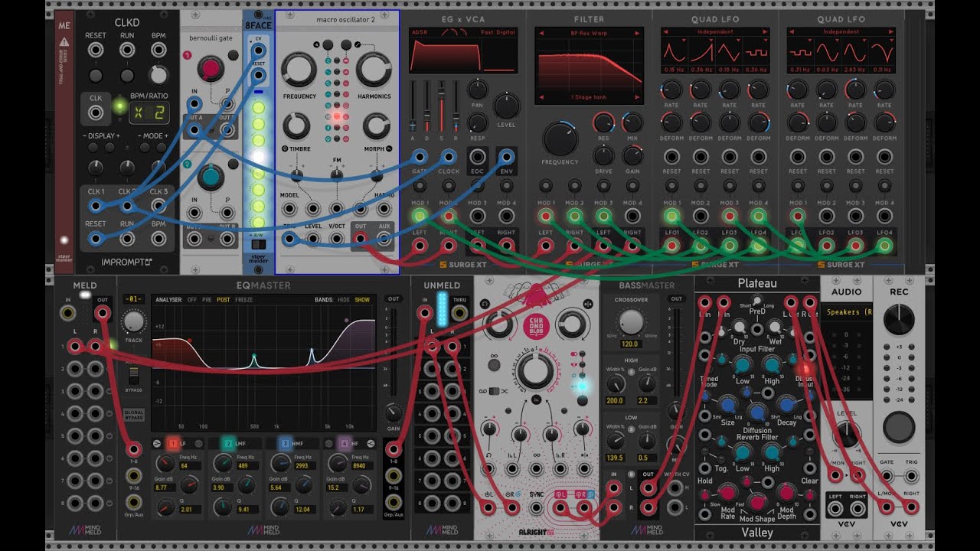The height and width of the screenshot is (551, 980).
Task: Open the 1 Stage tanh filter subtype menu
Action: [589, 98]
